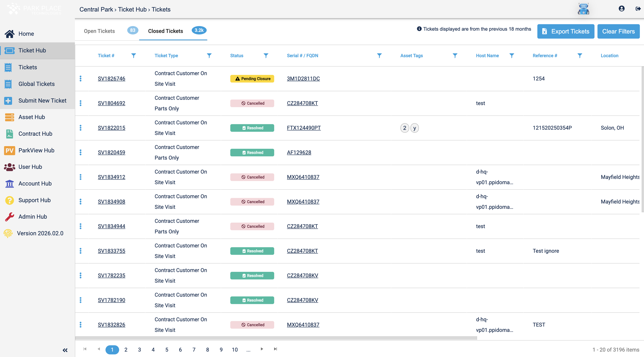Open the Serial # / FQDN column filter
The image size is (644, 357).
tap(379, 56)
